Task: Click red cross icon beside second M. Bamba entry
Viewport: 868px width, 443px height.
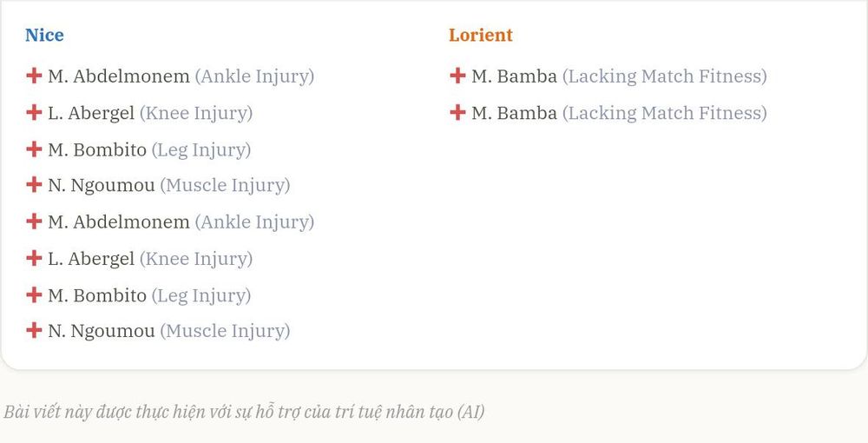Action: click(x=457, y=112)
